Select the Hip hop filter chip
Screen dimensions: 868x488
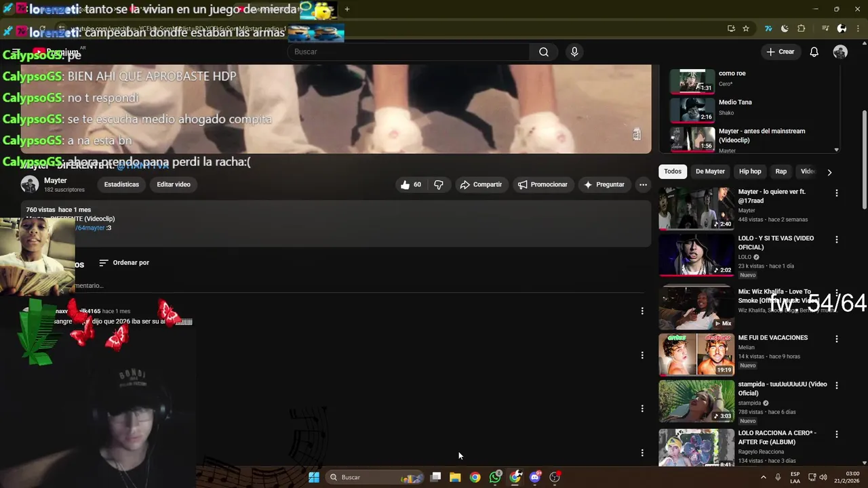pyautogui.click(x=750, y=171)
